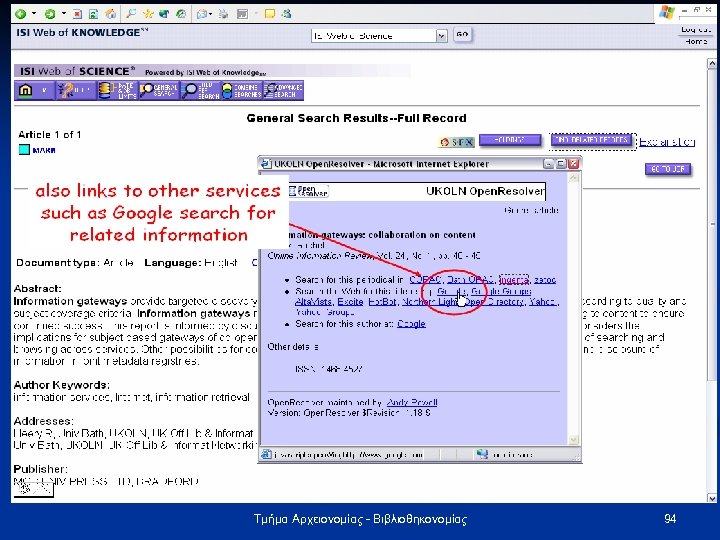The width and height of the screenshot is (720, 540).
Task: Click the Edit page icon in toolbar
Action: coord(242,14)
